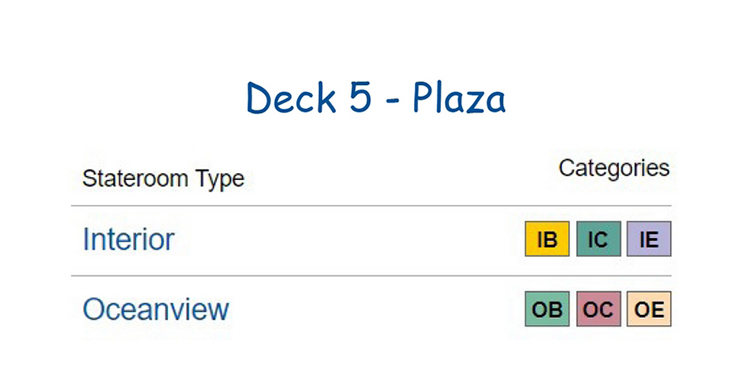Pick the peach oceanview category swatch
This screenshot has width=750, height=389.
pyautogui.click(x=649, y=309)
